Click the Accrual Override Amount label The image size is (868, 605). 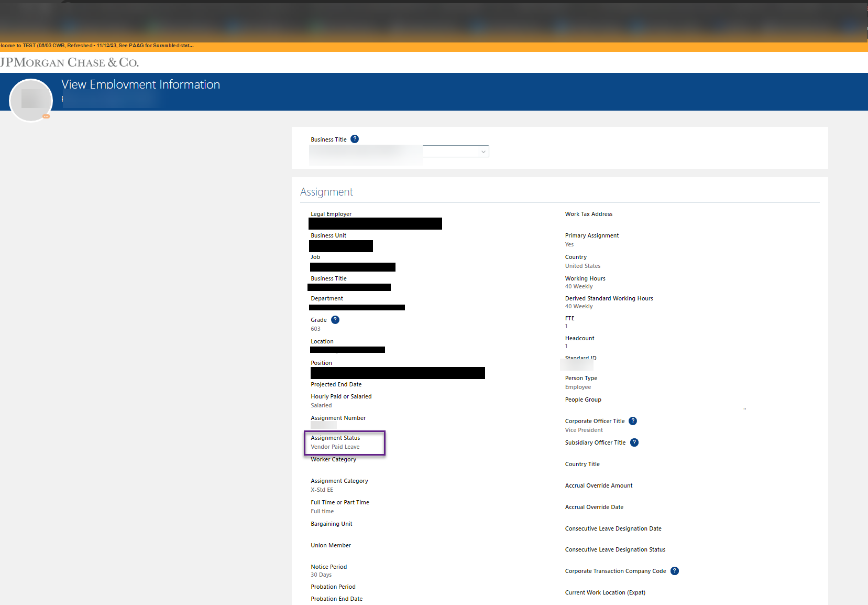click(599, 485)
